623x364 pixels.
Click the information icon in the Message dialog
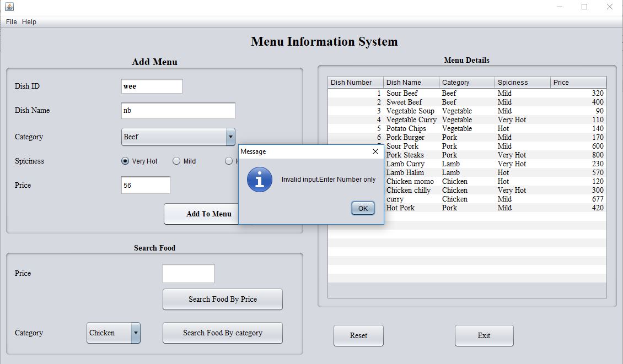point(259,179)
